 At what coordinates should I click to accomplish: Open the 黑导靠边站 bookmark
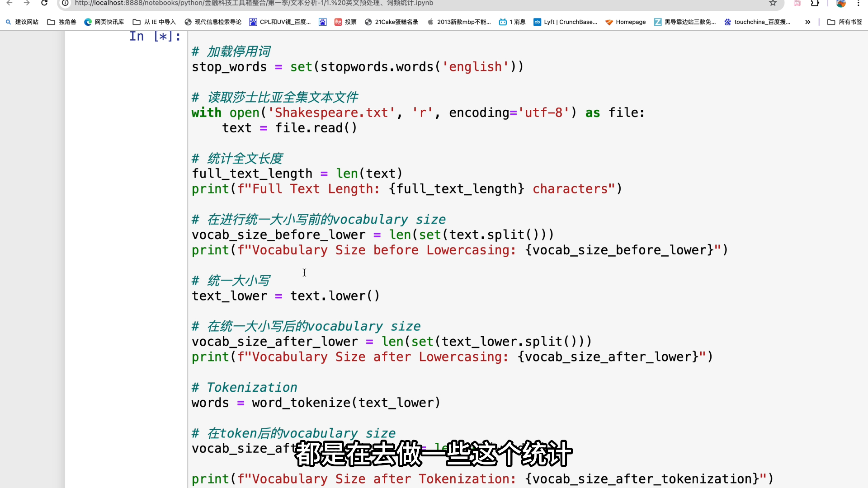(x=685, y=22)
